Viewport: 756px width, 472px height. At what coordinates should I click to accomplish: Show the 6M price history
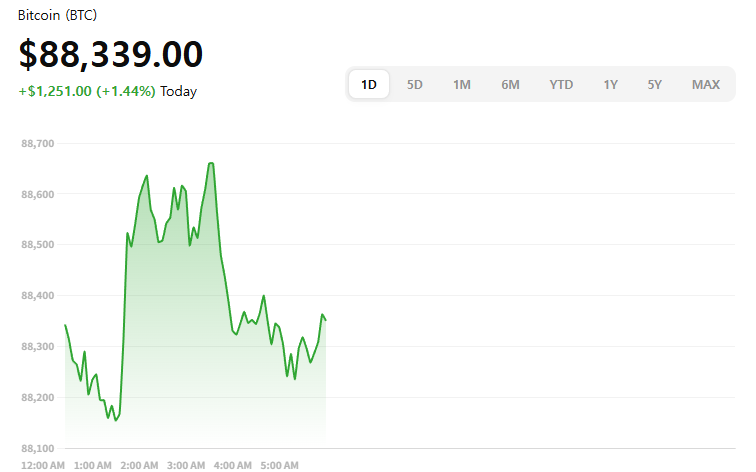pyautogui.click(x=510, y=85)
